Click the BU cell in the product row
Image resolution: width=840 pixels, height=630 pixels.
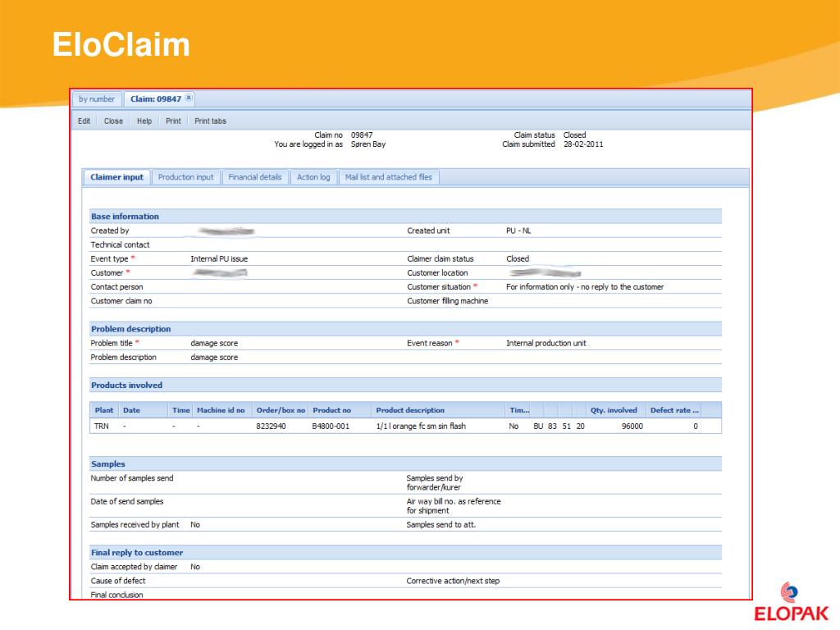(x=538, y=427)
